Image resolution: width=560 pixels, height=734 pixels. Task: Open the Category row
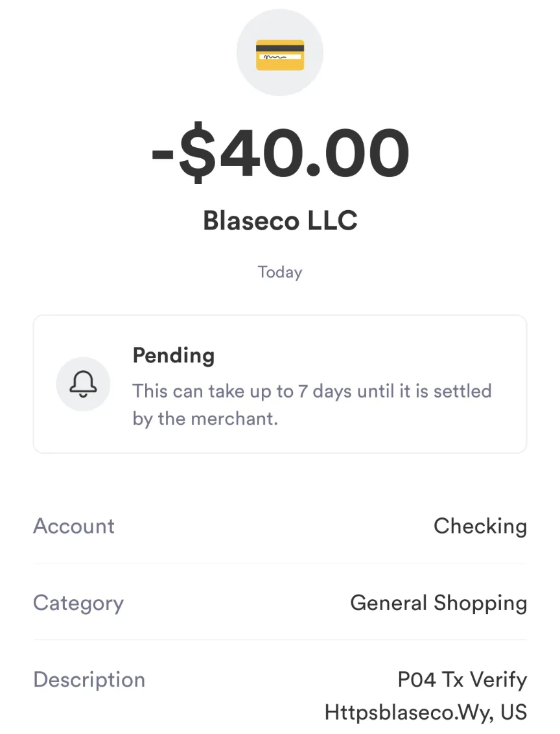pyautogui.click(x=280, y=602)
